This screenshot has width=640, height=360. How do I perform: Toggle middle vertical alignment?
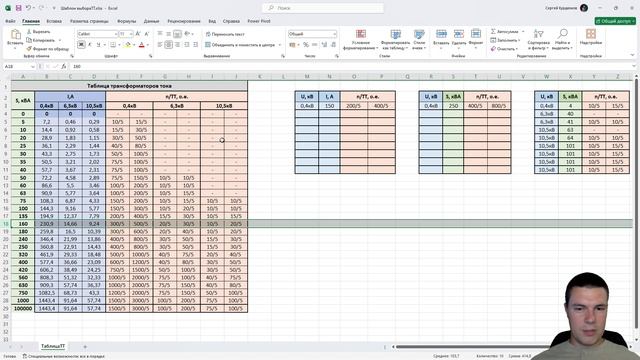[x=169, y=34]
